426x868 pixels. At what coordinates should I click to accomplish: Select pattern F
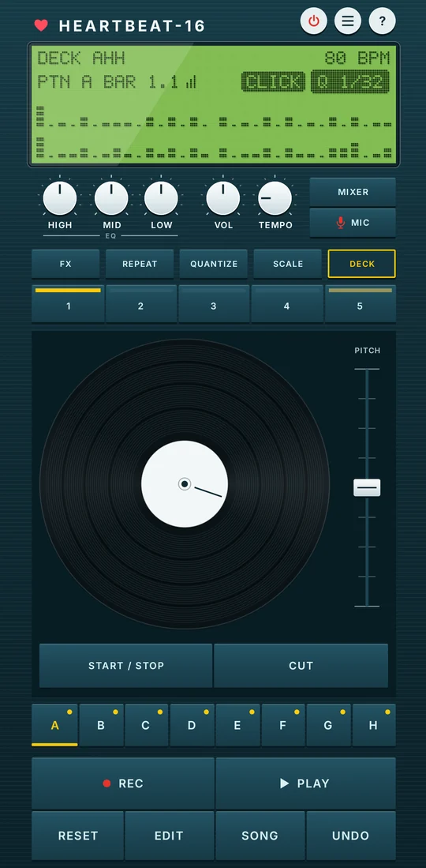(282, 725)
